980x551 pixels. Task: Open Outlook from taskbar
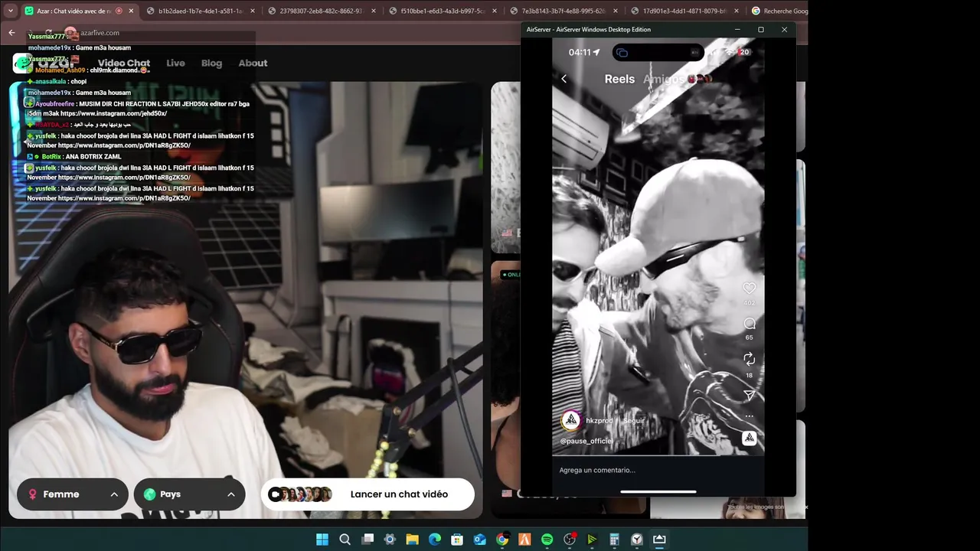click(479, 540)
